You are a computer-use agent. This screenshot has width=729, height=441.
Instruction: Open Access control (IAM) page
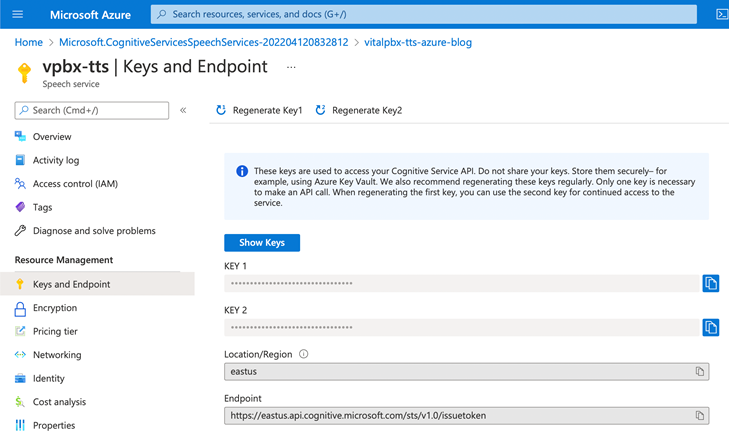coord(75,184)
